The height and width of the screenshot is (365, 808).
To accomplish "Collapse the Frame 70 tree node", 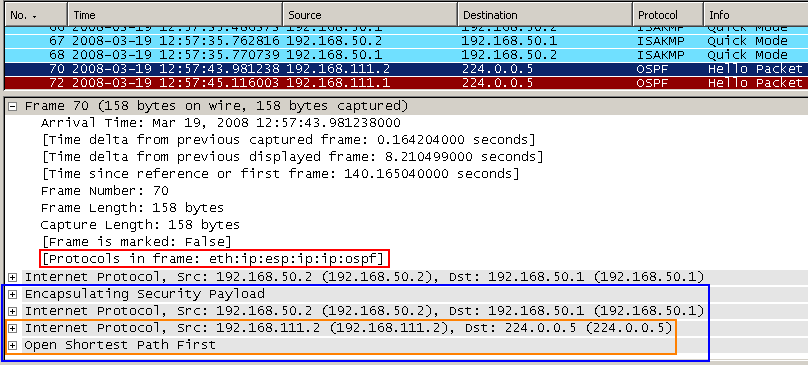I will (x=13, y=106).
